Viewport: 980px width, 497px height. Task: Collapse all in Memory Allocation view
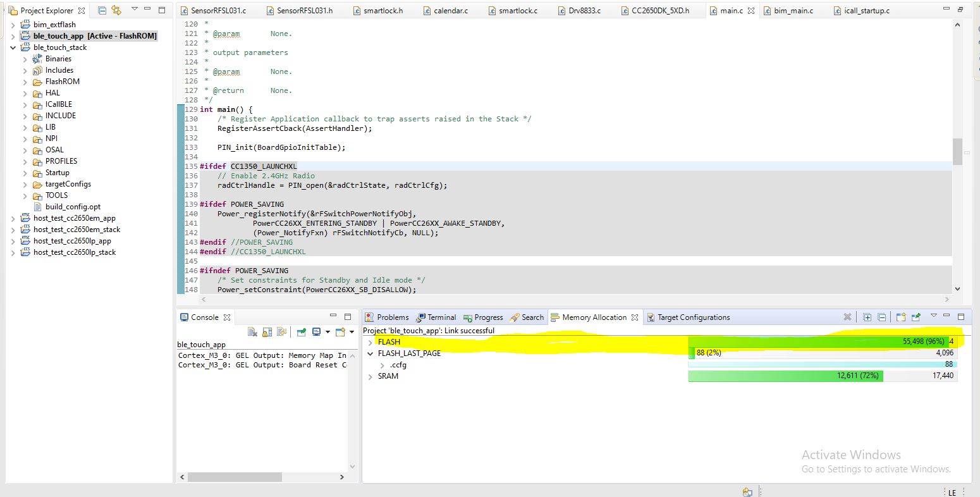click(x=881, y=317)
